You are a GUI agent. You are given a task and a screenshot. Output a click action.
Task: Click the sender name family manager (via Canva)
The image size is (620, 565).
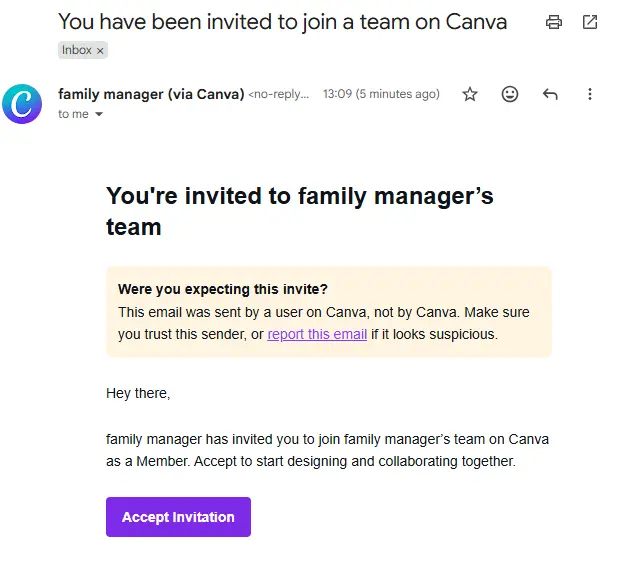click(x=151, y=94)
